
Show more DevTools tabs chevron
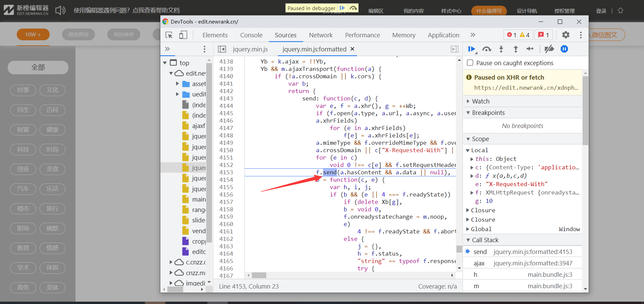(x=473, y=35)
